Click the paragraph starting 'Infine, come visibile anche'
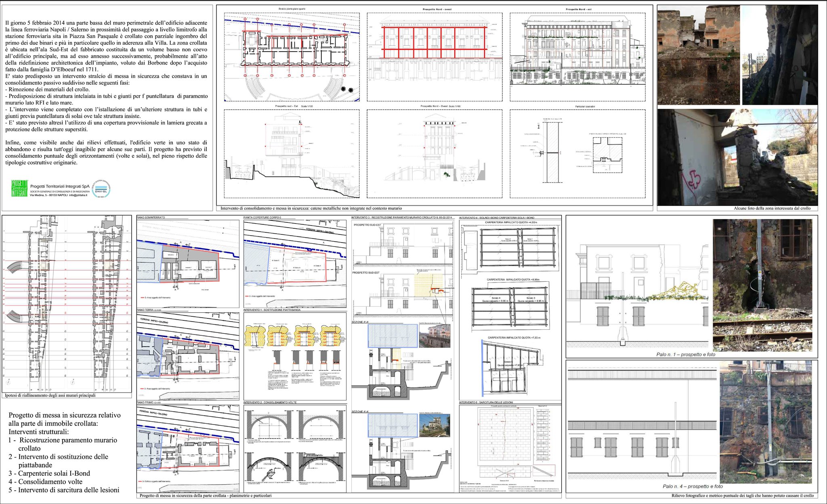The width and height of the screenshot is (827, 504). tap(106, 153)
